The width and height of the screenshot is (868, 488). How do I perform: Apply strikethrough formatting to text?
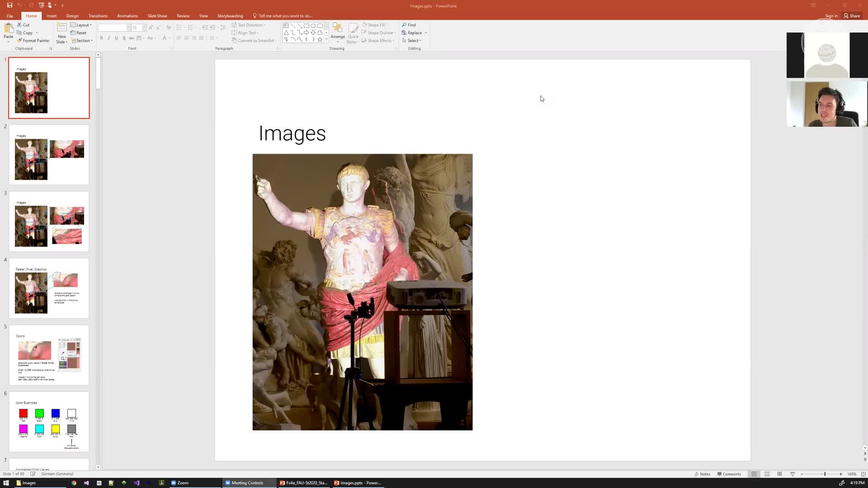pos(124,38)
